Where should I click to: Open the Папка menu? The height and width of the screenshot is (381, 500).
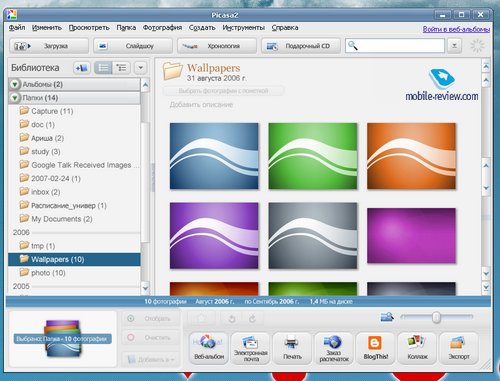tap(126, 28)
